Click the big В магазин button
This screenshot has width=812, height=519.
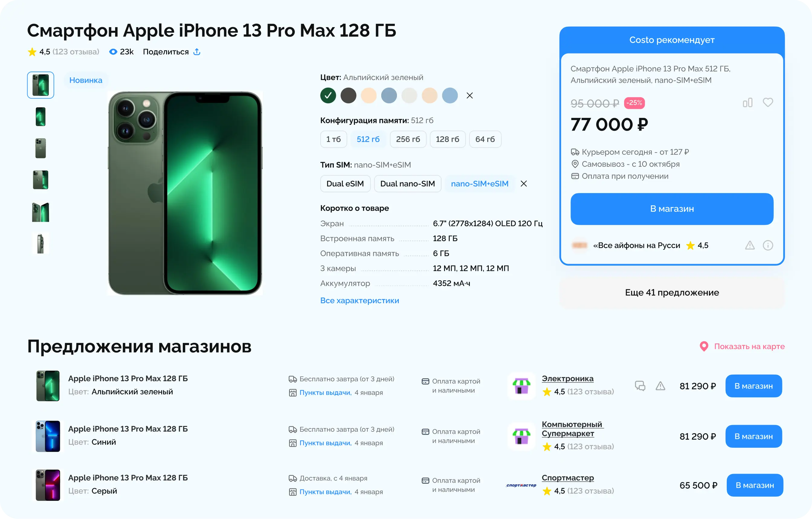(672, 209)
